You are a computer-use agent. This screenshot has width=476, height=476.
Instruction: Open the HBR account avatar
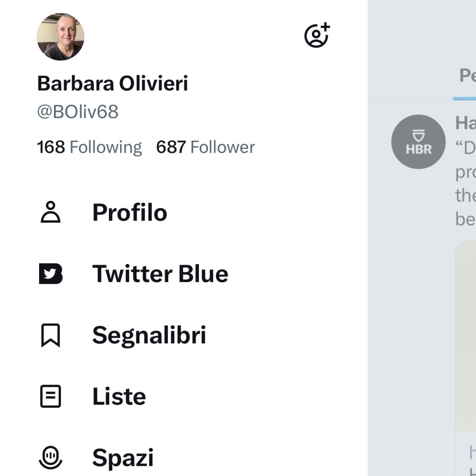(418, 142)
